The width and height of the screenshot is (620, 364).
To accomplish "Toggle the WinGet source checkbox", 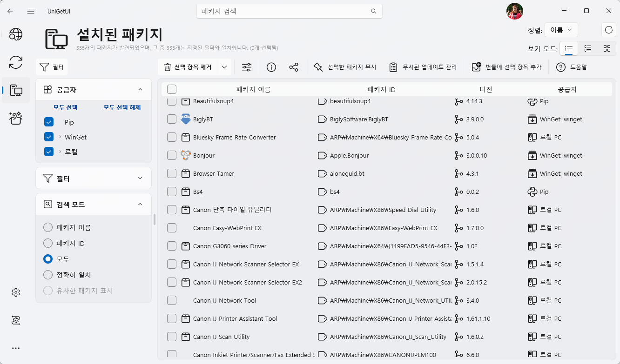I will 49,137.
